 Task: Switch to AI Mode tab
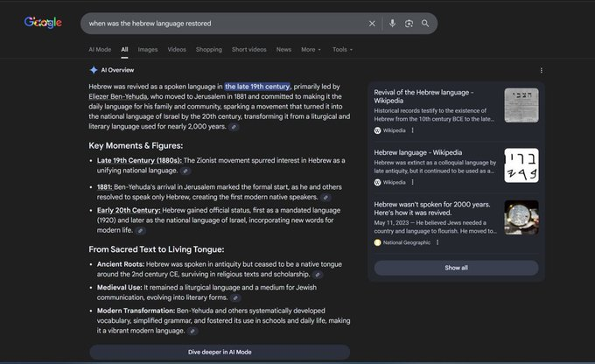pyautogui.click(x=100, y=49)
